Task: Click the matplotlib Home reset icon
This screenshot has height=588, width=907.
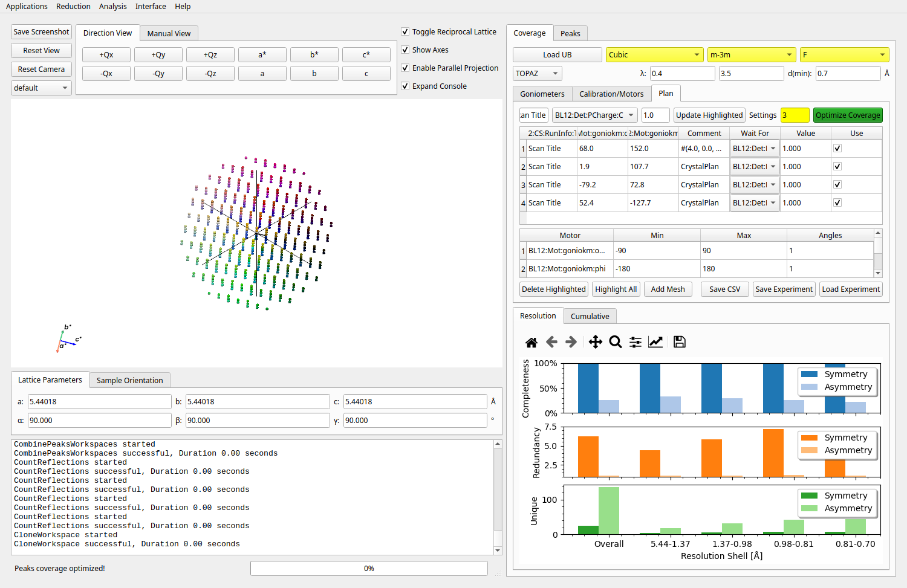Action: [x=532, y=342]
